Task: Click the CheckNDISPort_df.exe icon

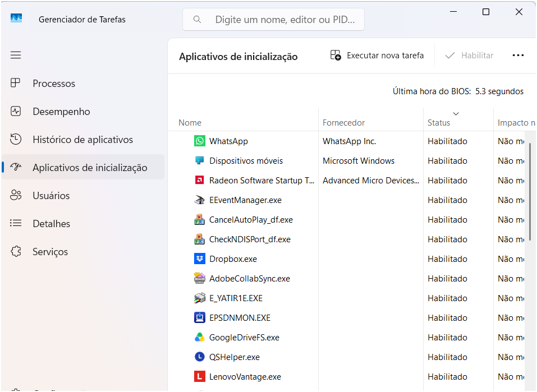Action: click(x=200, y=239)
